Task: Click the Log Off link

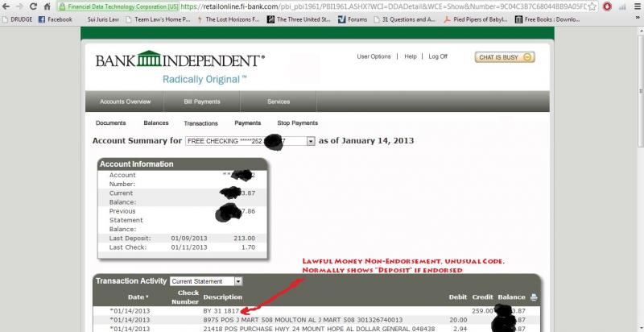Action: click(438, 57)
